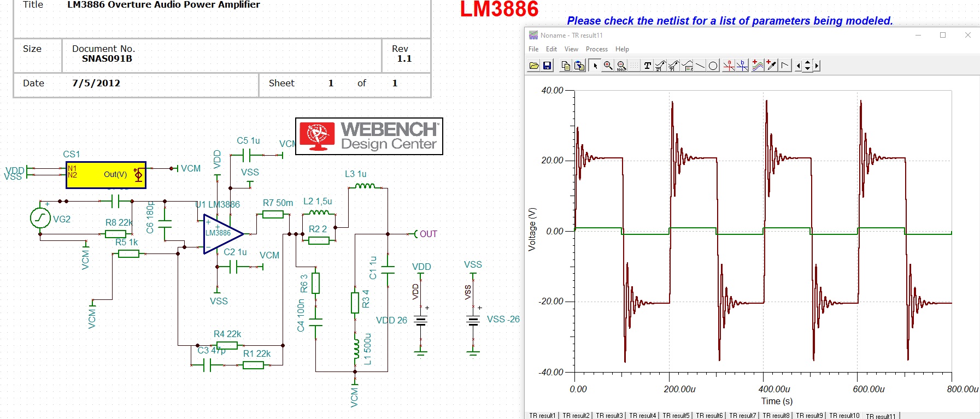Switch to TR result3 tab
Image resolution: width=980 pixels, height=419 pixels.
(x=609, y=416)
